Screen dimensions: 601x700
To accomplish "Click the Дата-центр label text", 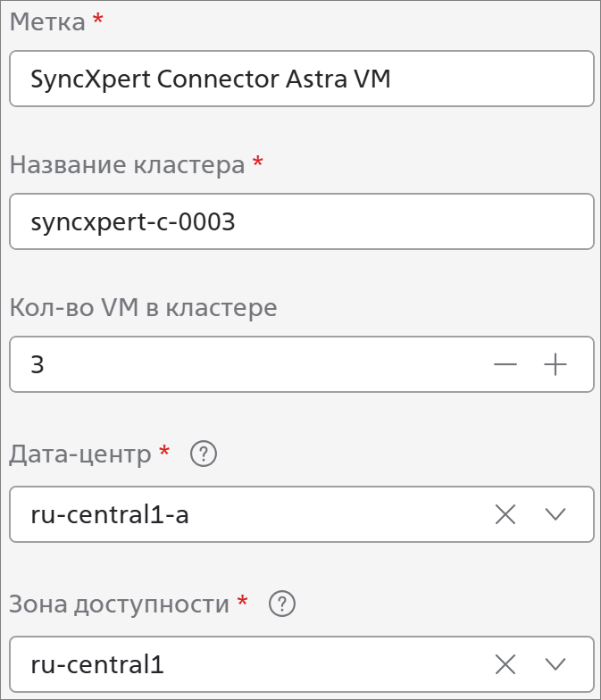I will pos(80,454).
